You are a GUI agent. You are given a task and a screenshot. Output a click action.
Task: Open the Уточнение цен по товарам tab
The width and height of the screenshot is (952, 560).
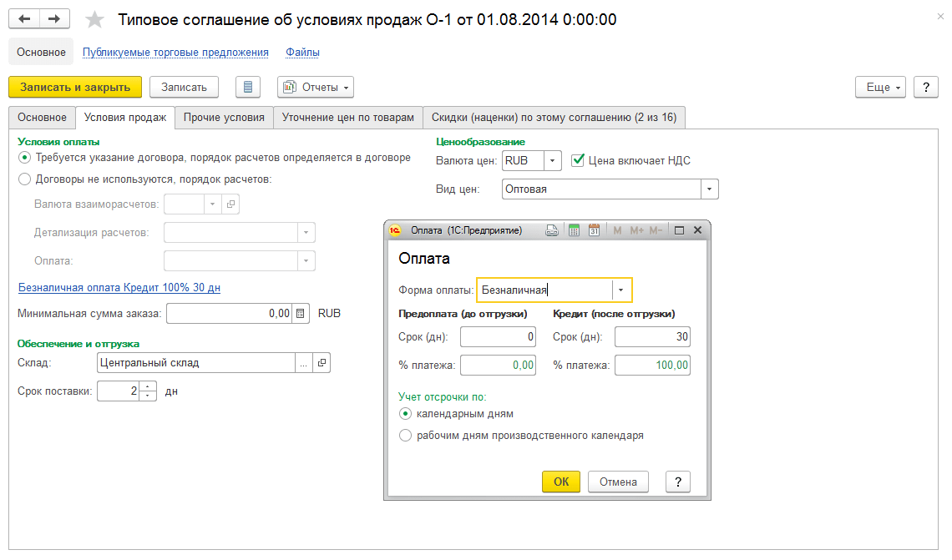click(x=347, y=118)
